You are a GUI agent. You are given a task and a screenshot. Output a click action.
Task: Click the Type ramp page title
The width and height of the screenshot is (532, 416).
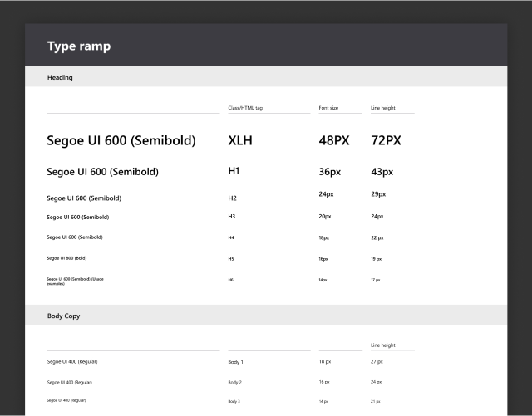point(79,46)
